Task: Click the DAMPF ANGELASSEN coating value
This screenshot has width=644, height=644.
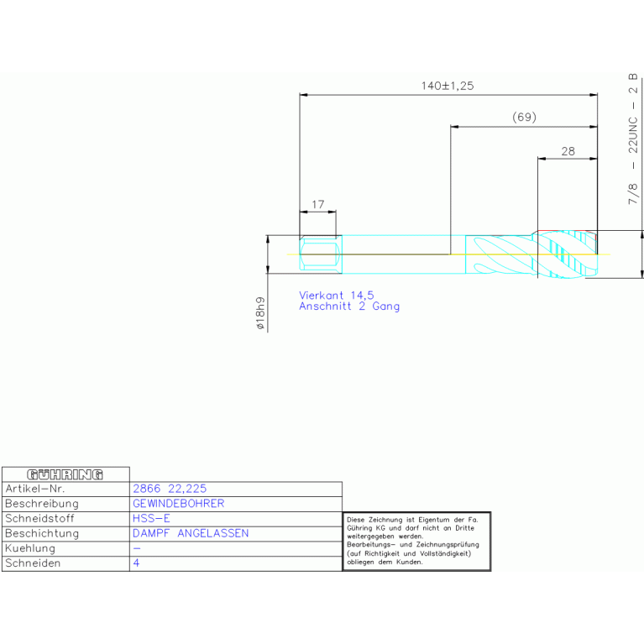Action: click(191, 533)
